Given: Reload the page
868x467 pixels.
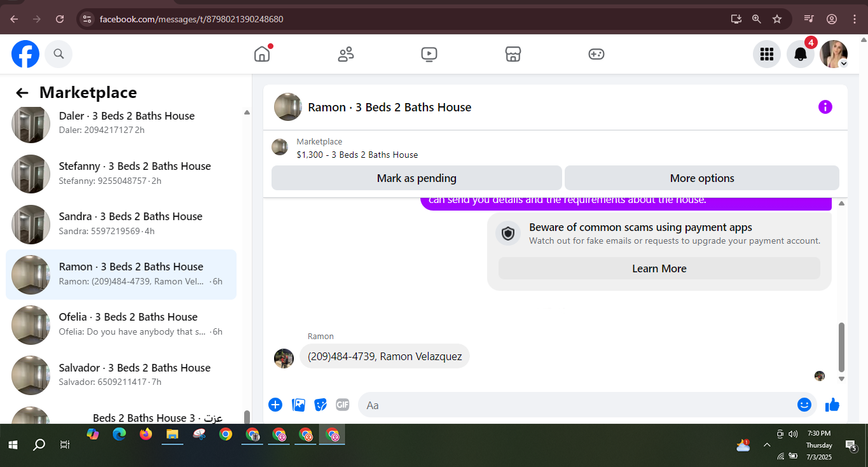Looking at the screenshot, I should pos(60,19).
